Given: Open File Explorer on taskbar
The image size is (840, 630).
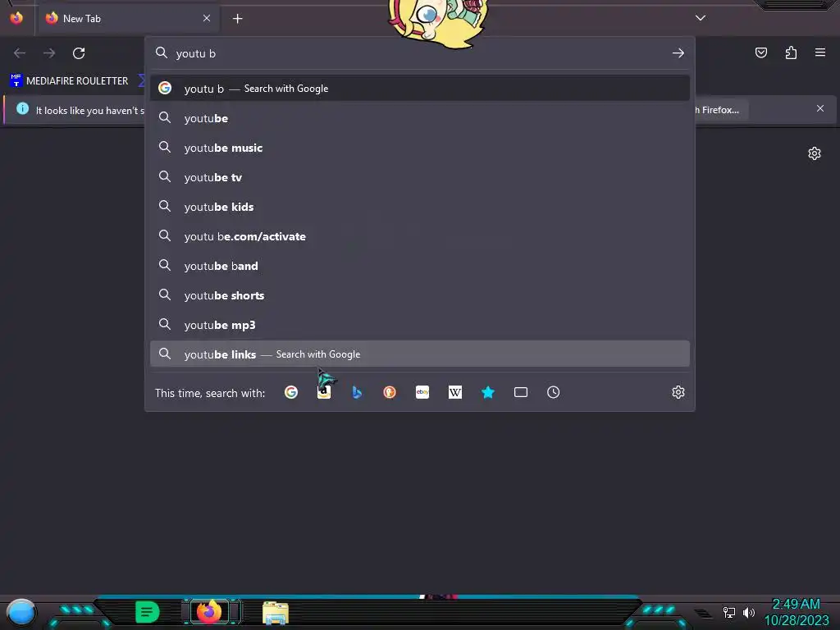Looking at the screenshot, I should (276, 612).
